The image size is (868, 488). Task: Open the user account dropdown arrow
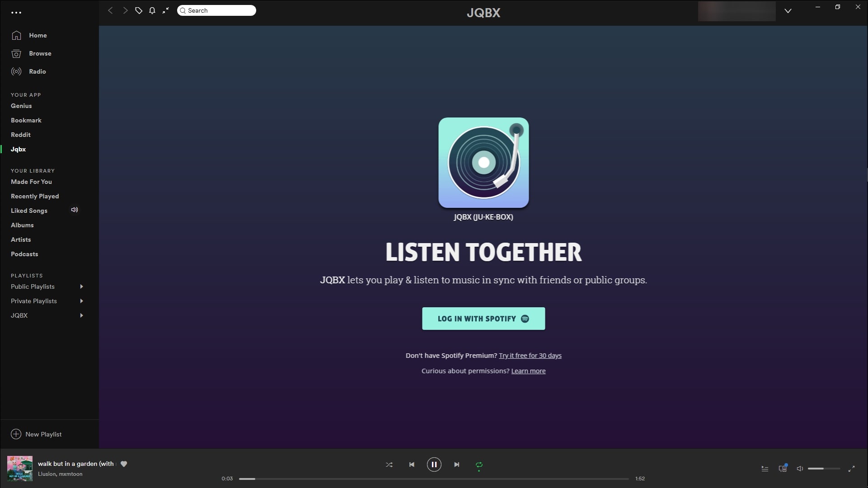pyautogui.click(x=788, y=11)
